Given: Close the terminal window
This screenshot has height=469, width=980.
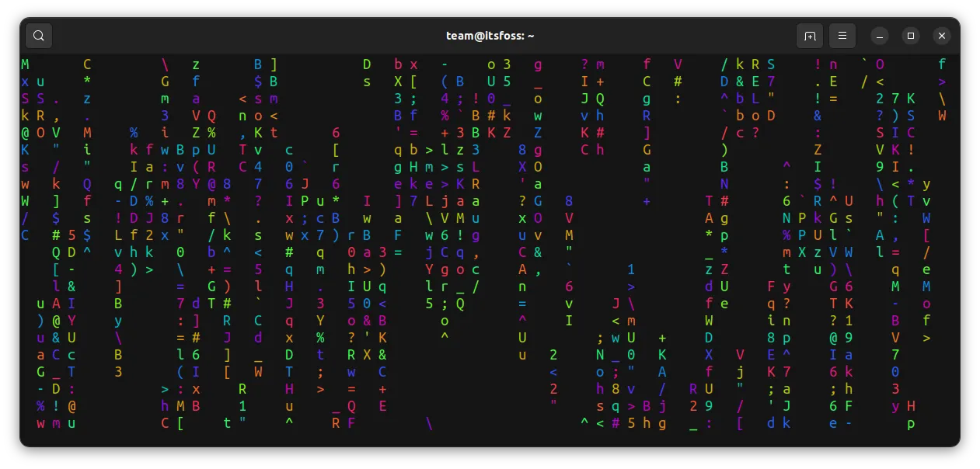Looking at the screenshot, I should (941, 36).
